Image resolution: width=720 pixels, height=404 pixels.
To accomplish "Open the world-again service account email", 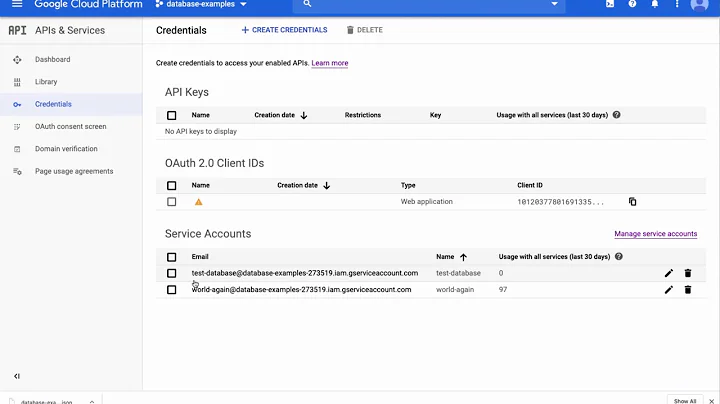I will (x=301, y=290).
